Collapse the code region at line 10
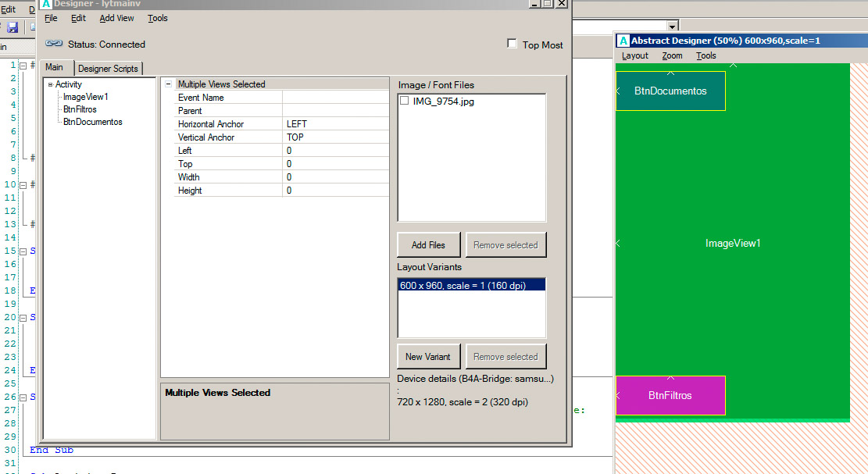 [x=23, y=185]
